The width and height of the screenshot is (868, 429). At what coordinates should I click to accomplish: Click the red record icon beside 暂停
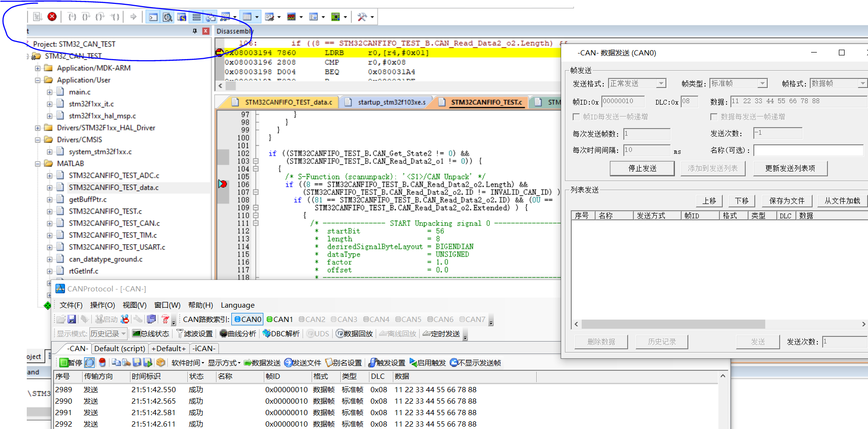tap(102, 363)
